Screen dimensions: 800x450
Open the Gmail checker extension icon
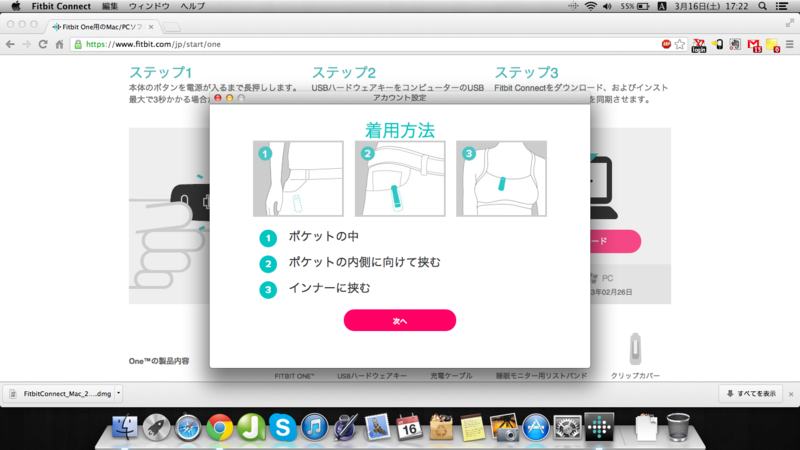(x=754, y=45)
